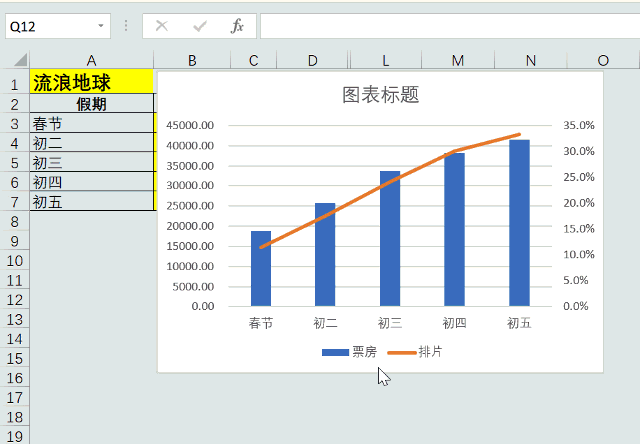Select column N header
This screenshot has height=444, width=640.
(531, 60)
